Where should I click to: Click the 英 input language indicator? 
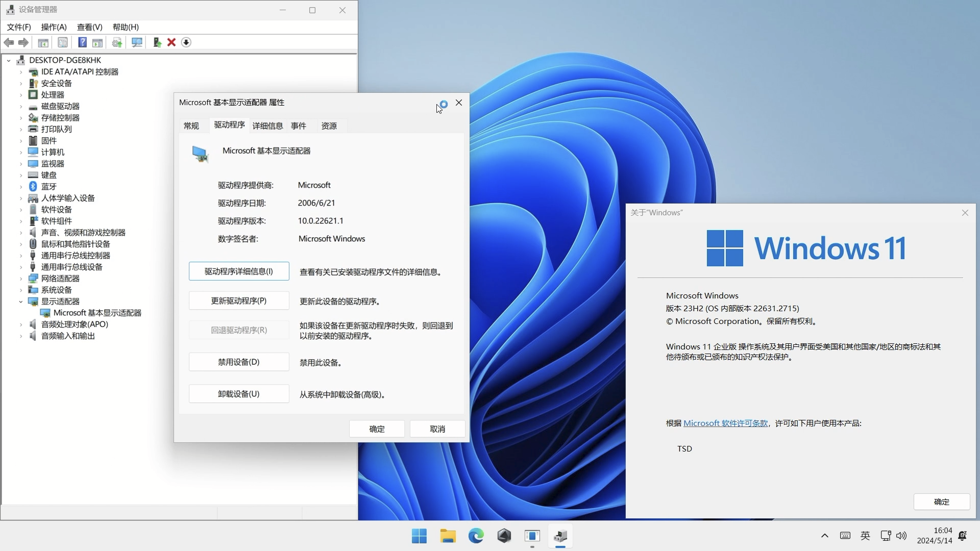[865, 536]
